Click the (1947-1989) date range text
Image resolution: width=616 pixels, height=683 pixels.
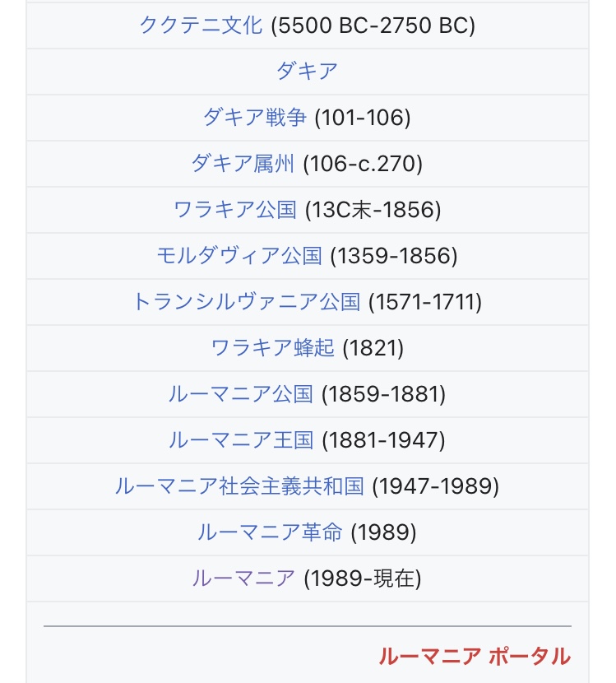point(436,486)
